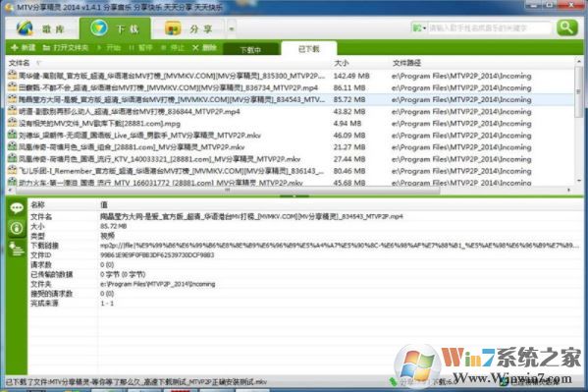The width and height of the screenshot is (588, 392).
Task: Sort list by 文件路径 path column header
Action: coord(406,63)
